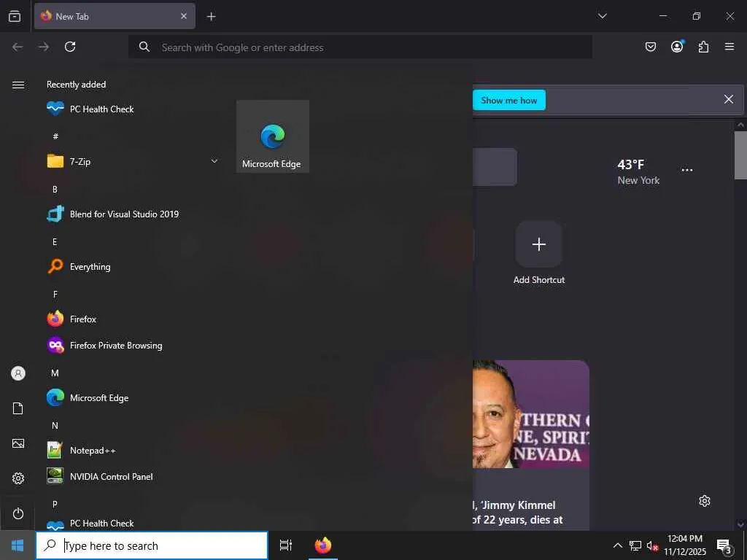Open a new tab with plus button
The height and width of the screenshot is (560, 747).
pyautogui.click(x=211, y=17)
